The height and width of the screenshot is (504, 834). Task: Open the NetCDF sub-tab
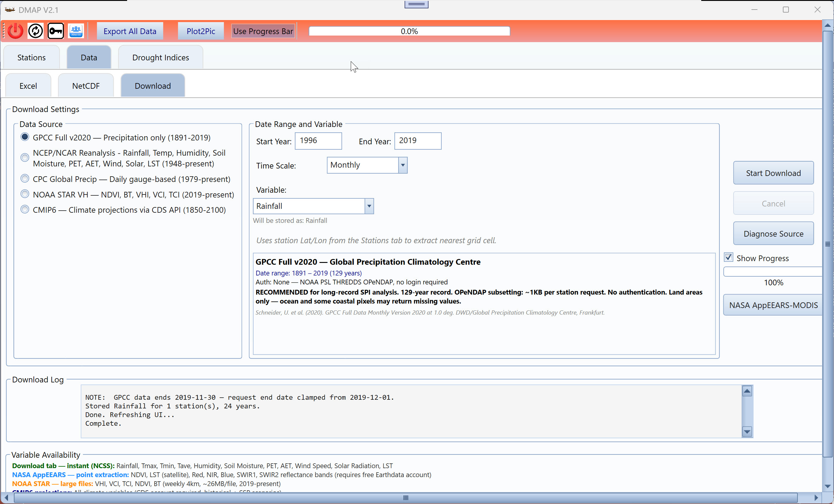point(86,86)
